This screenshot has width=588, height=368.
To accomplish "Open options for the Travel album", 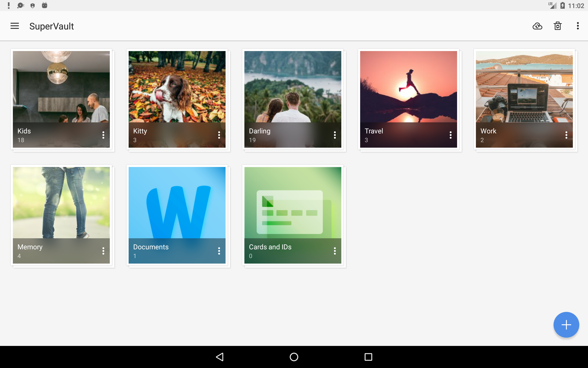I will (x=450, y=135).
